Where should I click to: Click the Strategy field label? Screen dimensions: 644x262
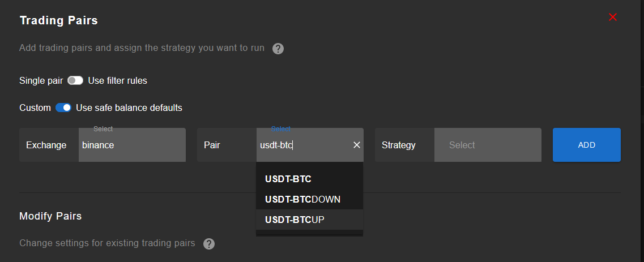point(399,145)
